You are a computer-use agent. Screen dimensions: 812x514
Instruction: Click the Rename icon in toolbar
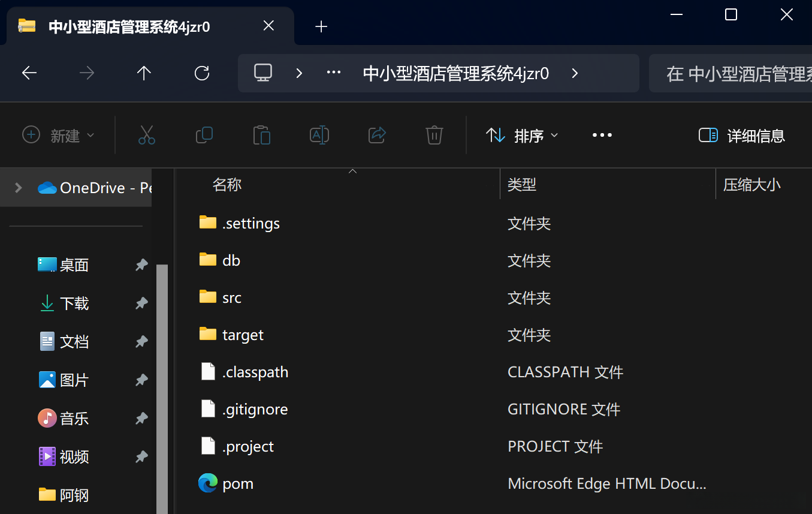(319, 135)
